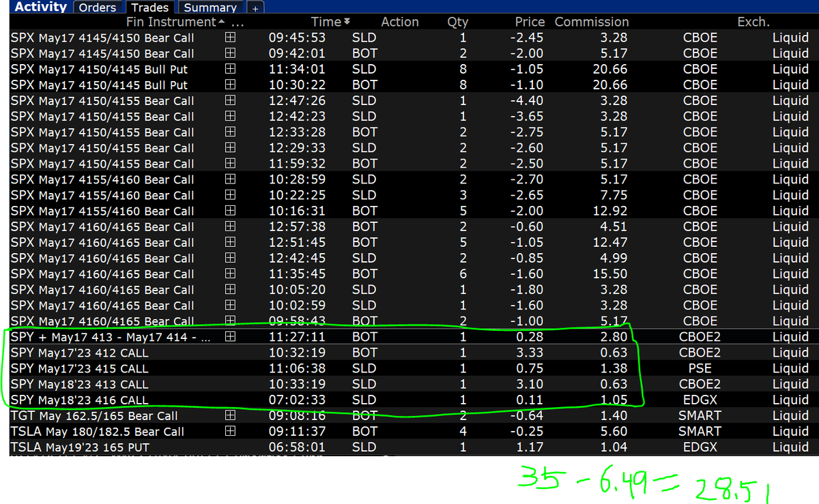Click the commission cell showing 15.50
The width and height of the screenshot is (819, 504).
(x=610, y=274)
